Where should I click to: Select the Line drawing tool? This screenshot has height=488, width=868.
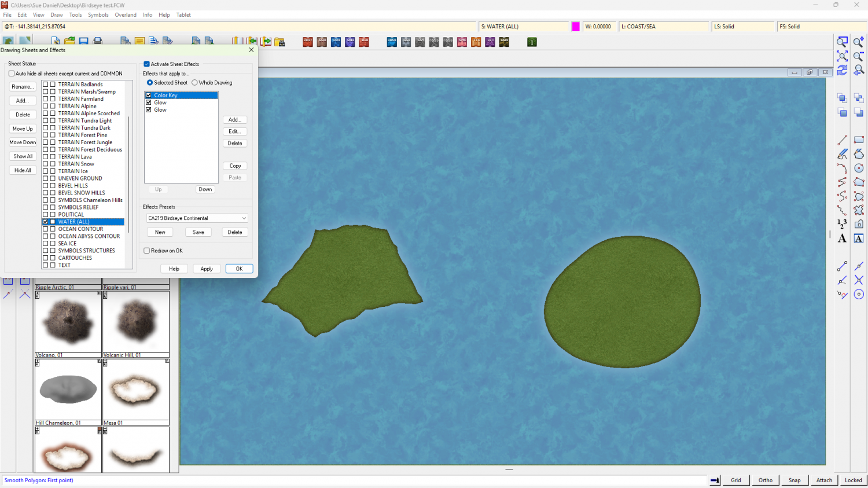point(843,140)
